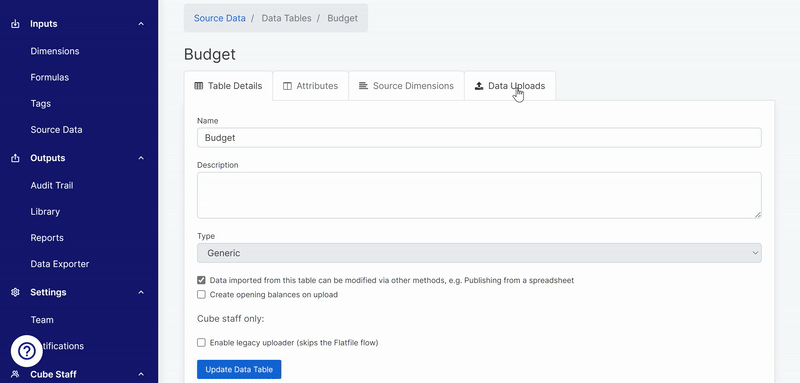Image resolution: width=800 pixels, height=383 pixels.
Task: Enable the legacy uploader checkbox
Action: click(x=201, y=342)
